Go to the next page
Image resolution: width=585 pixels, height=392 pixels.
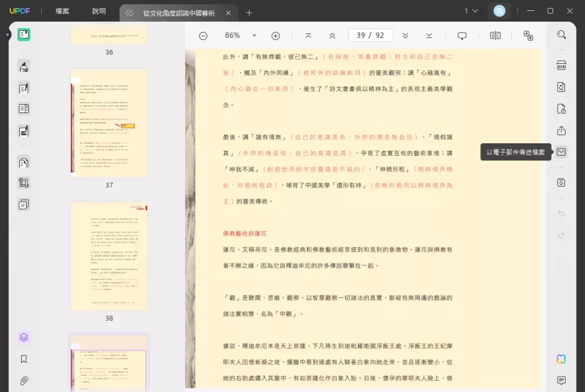(405, 36)
